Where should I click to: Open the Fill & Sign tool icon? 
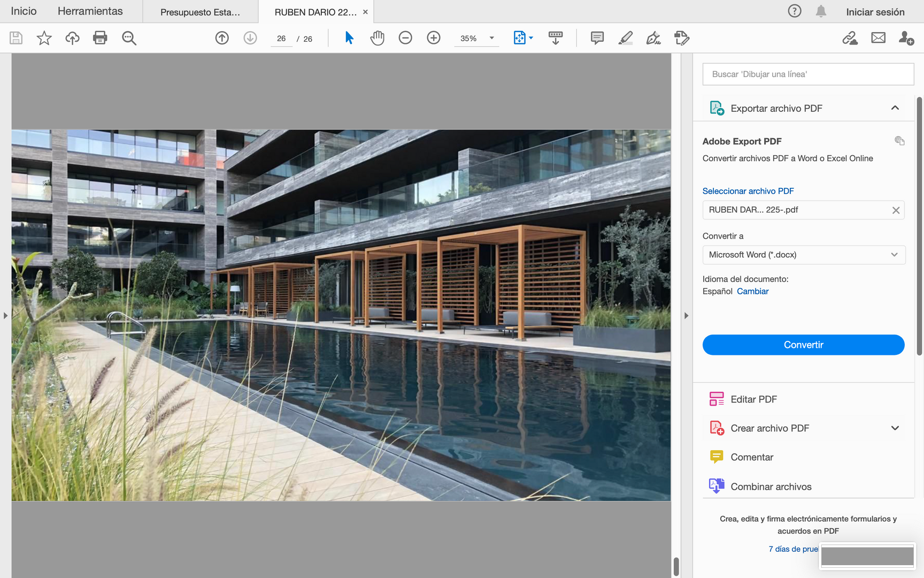pyautogui.click(x=653, y=38)
